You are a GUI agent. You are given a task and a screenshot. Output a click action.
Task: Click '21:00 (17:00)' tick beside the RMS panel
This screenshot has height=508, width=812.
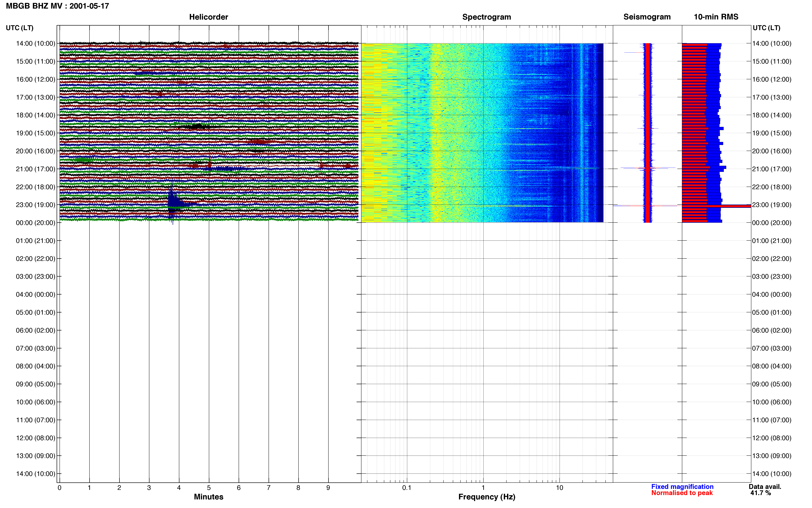772,169
